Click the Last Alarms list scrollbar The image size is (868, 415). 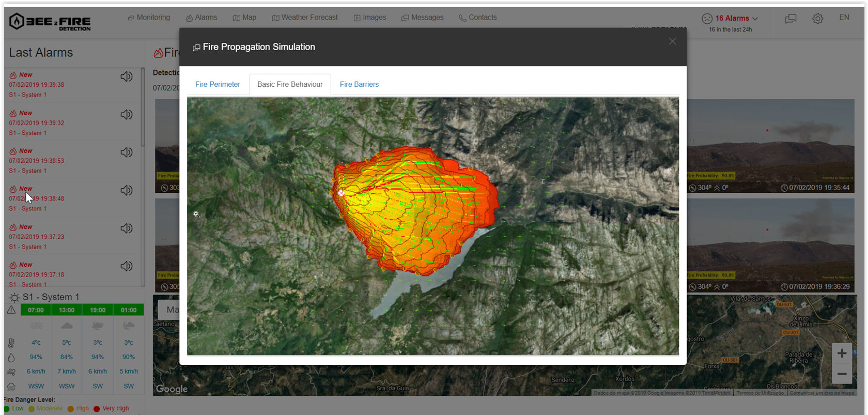pyautogui.click(x=143, y=107)
